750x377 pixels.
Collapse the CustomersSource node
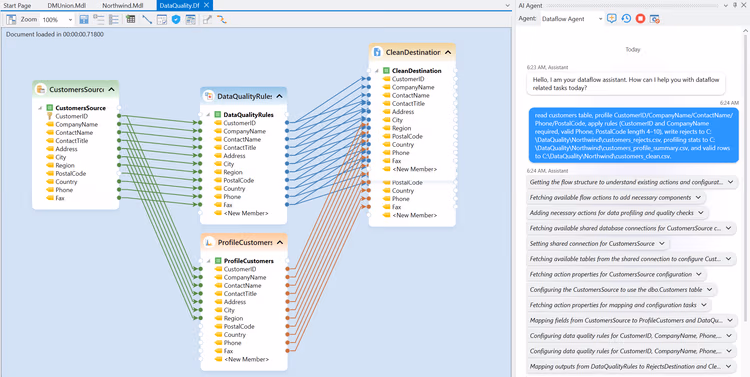(111, 89)
